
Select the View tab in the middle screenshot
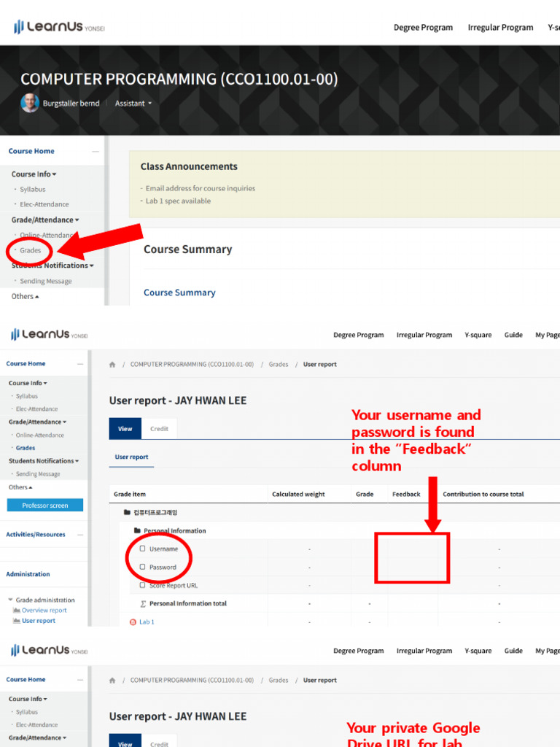click(x=125, y=429)
